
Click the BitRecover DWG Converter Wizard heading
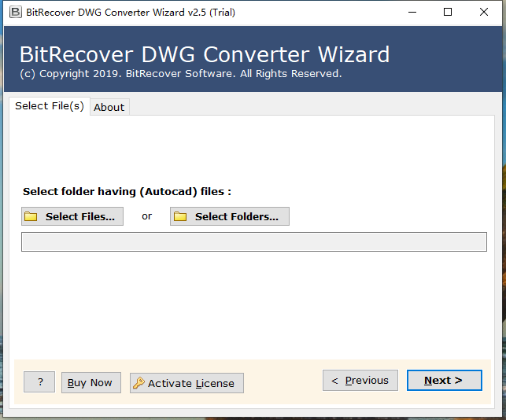pyautogui.click(x=205, y=54)
